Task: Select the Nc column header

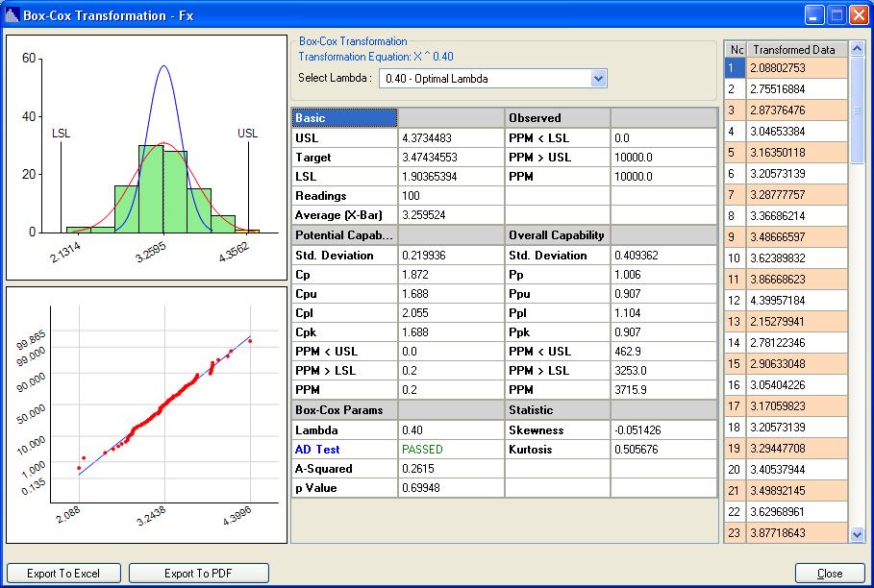Action: (x=736, y=50)
